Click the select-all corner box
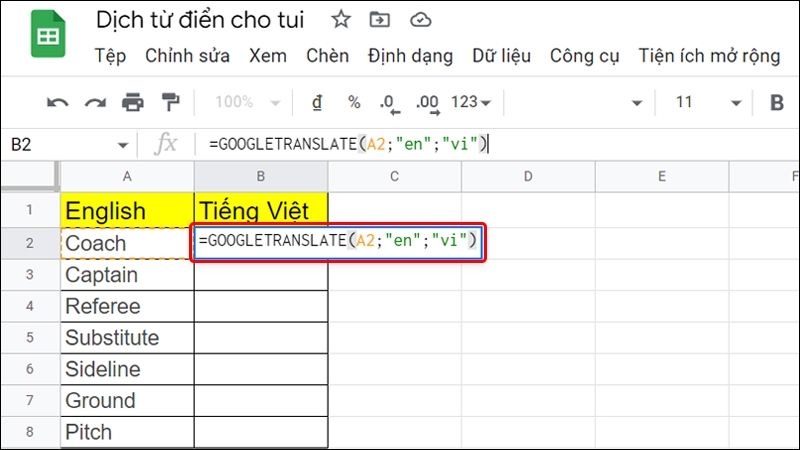 30,177
